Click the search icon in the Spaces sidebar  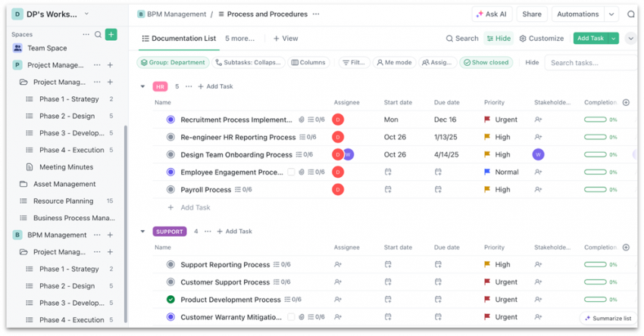pyautogui.click(x=98, y=35)
